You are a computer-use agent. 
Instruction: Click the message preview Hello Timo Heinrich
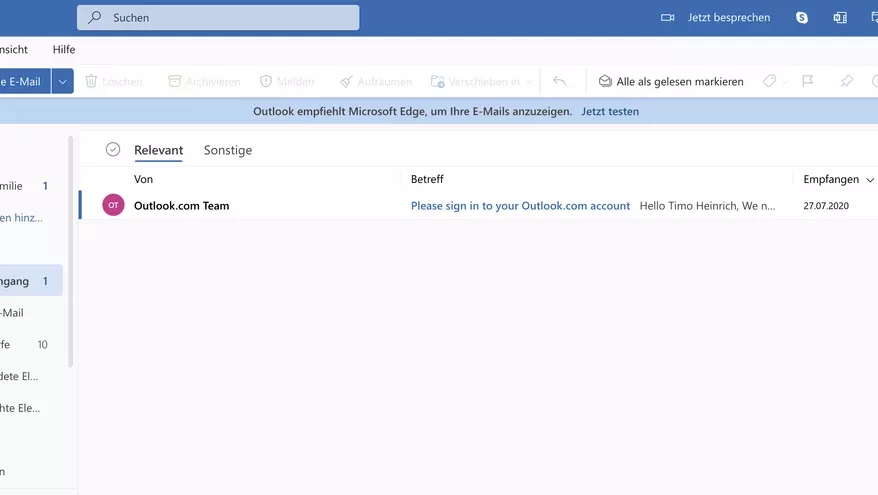(707, 206)
